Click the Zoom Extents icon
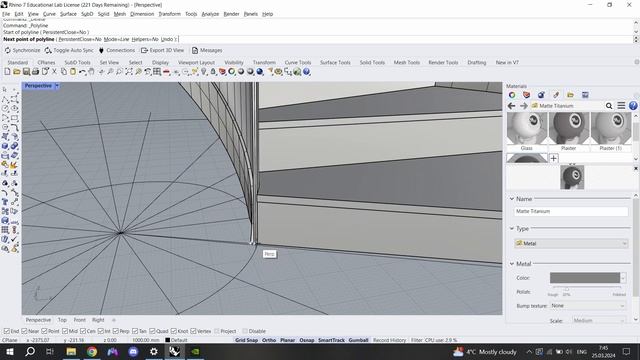Image resolution: width=640 pixels, height=360 pixels. [x=129, y=72]
